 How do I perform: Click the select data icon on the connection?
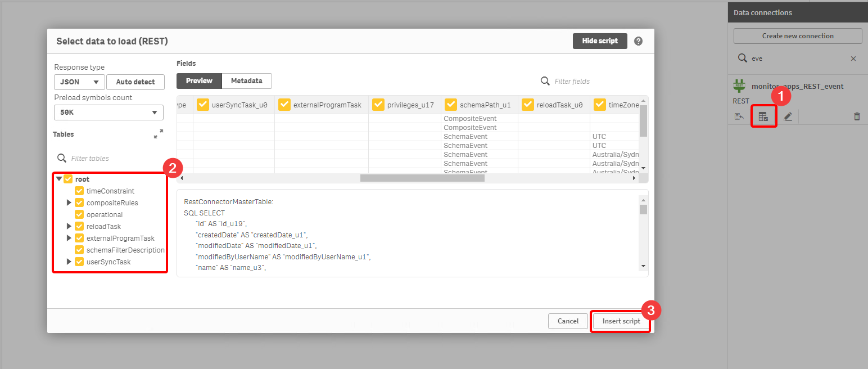(x=763, y=116)
